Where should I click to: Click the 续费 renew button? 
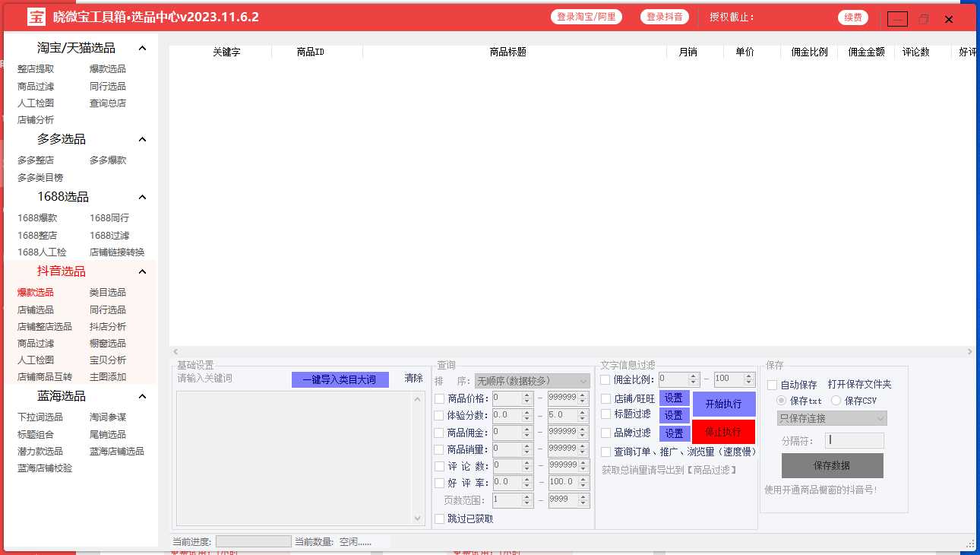click(x=853, y=17)
